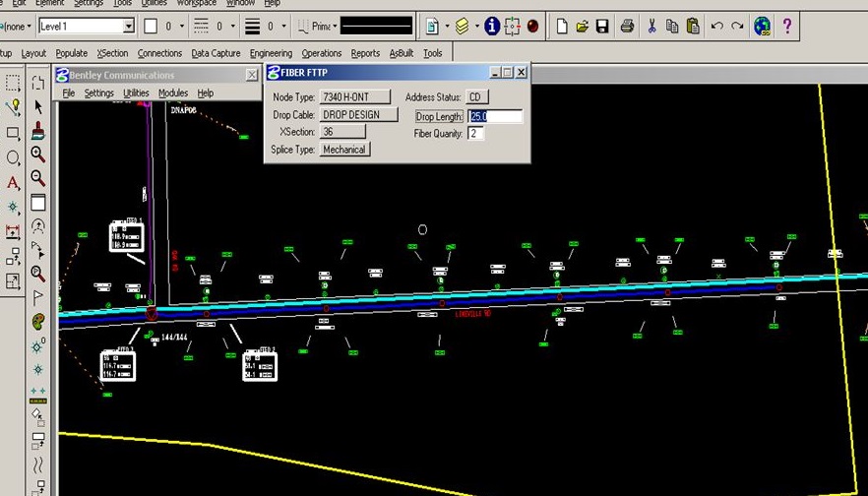The image size is (868, 496).
Task: Expand the line weight 0 dropdown
Action: click(284, 26)
